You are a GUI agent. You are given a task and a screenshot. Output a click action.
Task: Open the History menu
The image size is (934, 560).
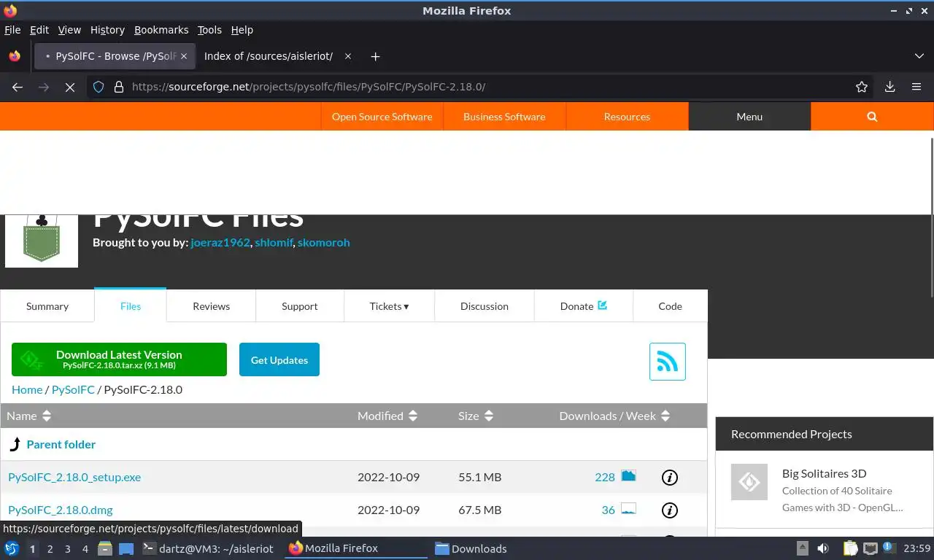pos(107,30)
